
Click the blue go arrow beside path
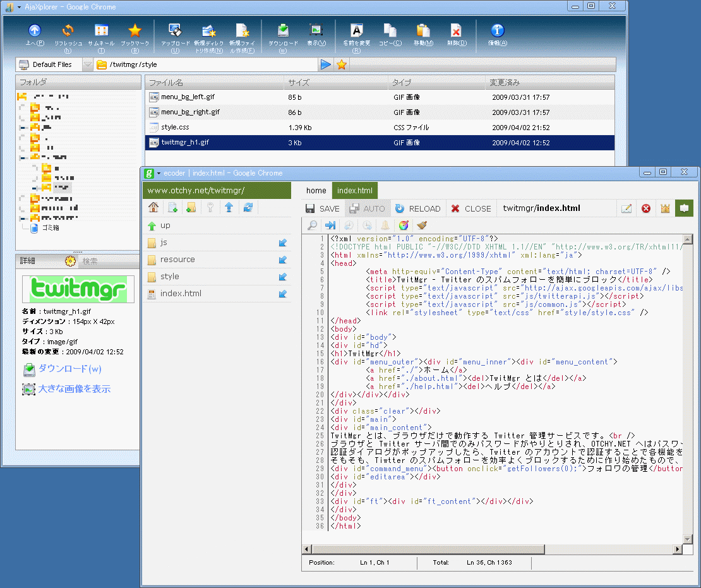click(326, 64)
